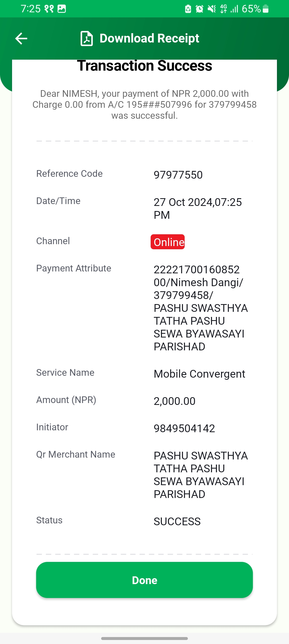Tap the muted sound status icon
The height and width of the screenshot is (644, 289).
click(x=212, y=9)
